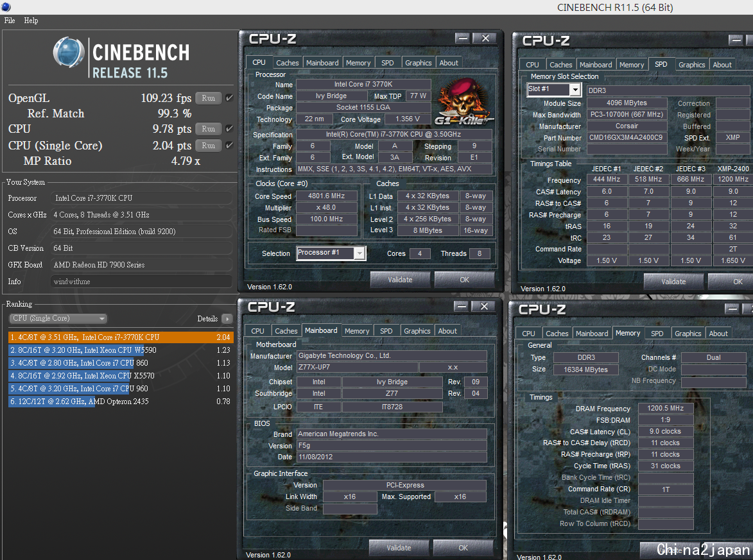Viewport: 753px width, 560px height.
Task: Minimize the CPU-Z SPD window
Action: click(x=736, y=40)
